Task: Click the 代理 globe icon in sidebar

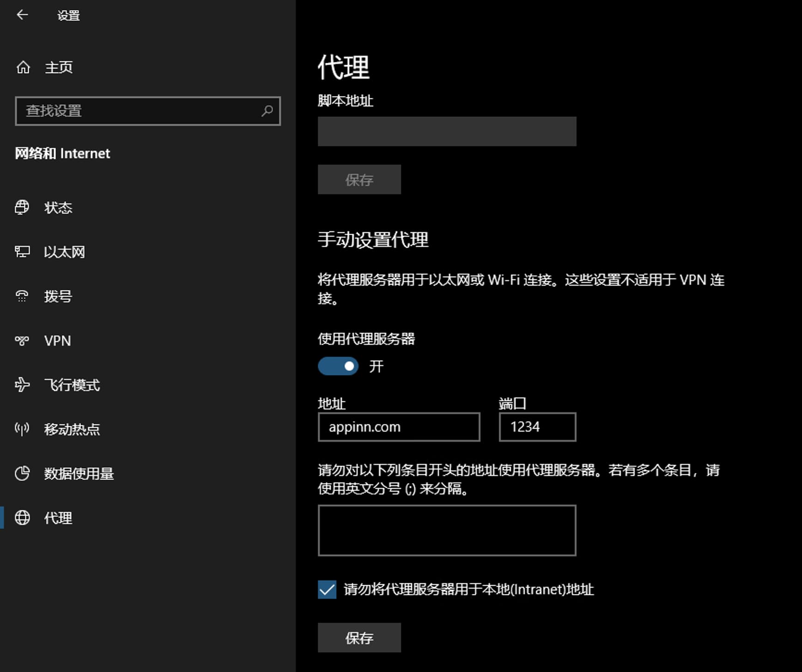Action: point(22,518)
